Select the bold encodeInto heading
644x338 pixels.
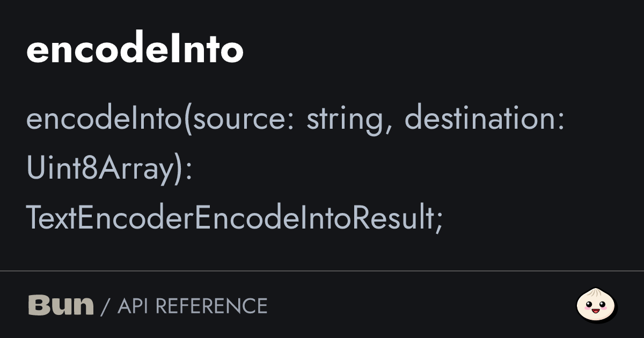(x=135, y=50)
